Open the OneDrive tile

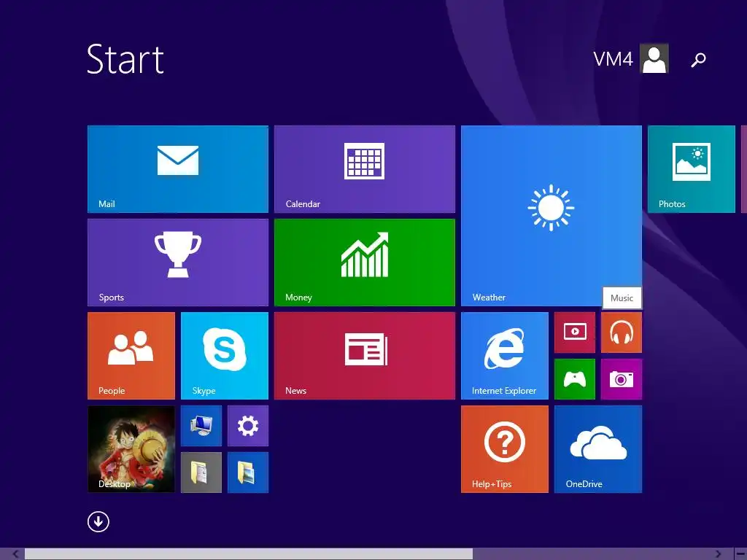tap(598, 449)
